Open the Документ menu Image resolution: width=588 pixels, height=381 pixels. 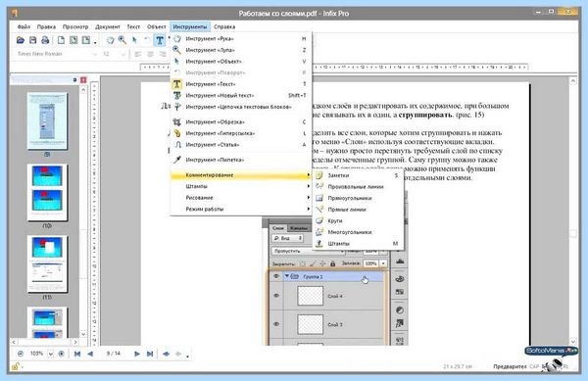(x=108, y=27)
